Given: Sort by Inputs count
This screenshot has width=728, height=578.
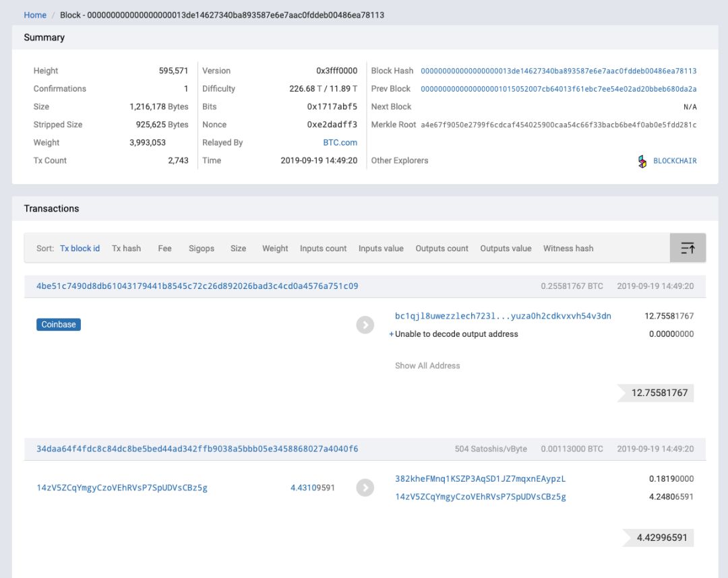Looking at the screenshot, I should point(323,249).
